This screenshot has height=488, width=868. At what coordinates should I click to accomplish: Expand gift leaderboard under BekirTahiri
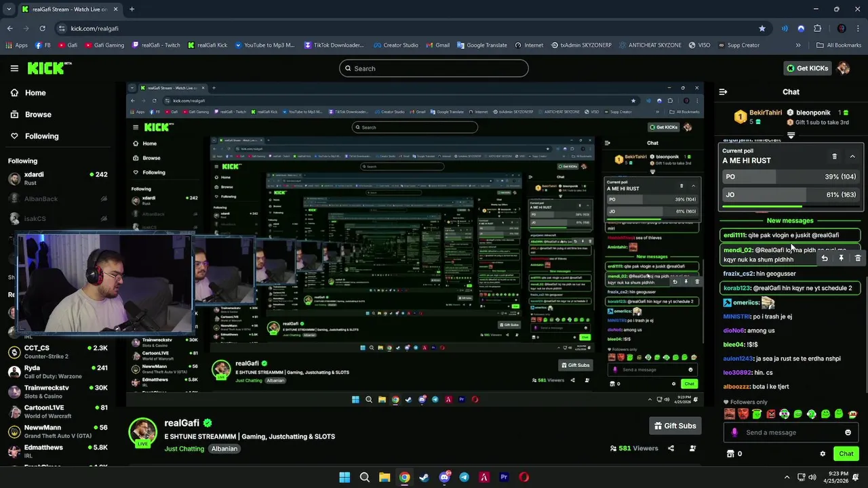click(x=791, y=136)
